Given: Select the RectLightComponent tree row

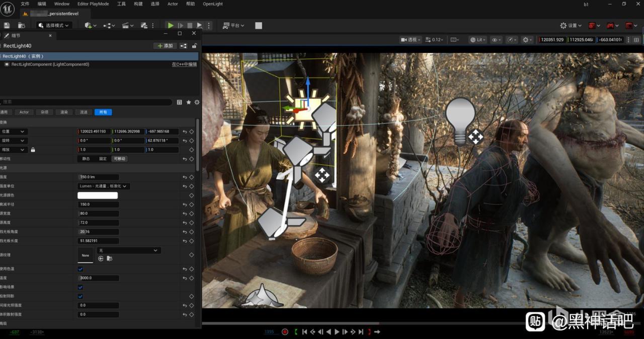Looking at the screenshot, I should coord(100,64).
